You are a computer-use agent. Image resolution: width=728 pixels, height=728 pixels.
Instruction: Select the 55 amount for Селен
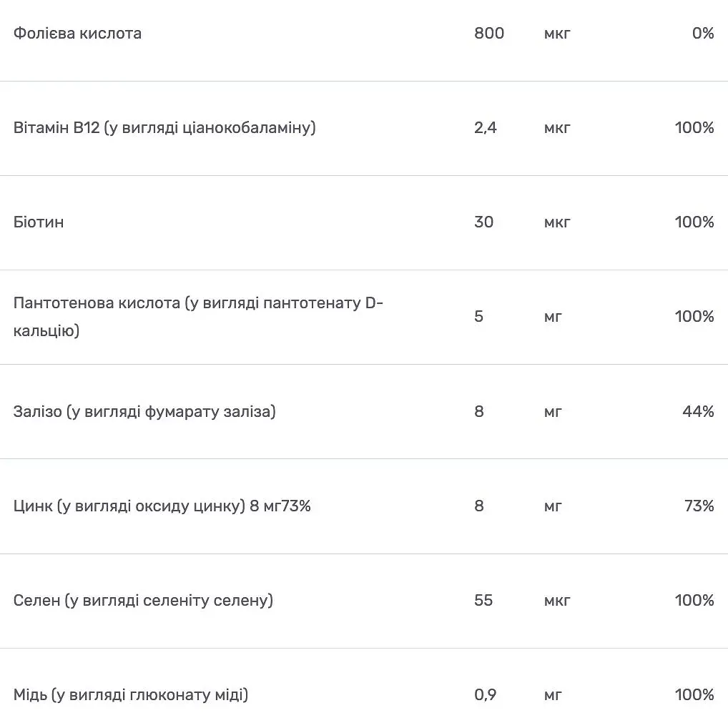(483, 601)
